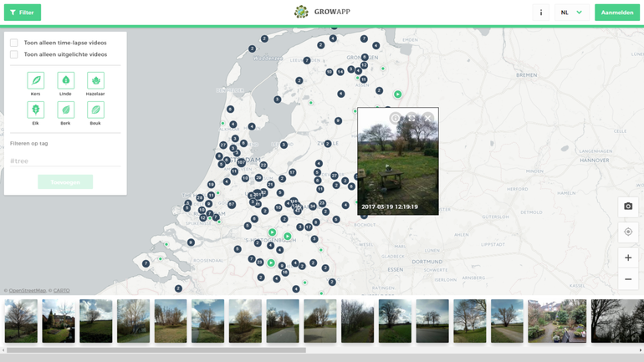Take a photo with camera button
Screen dimensions: 644x362
point(628,206)
